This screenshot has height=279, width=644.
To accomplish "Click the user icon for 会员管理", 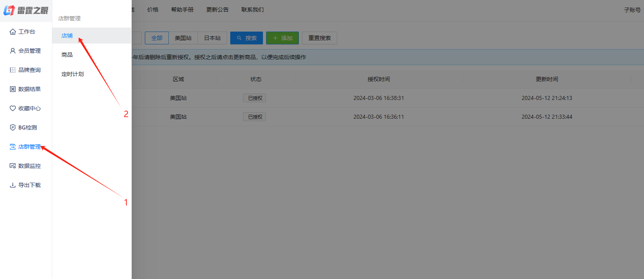I will pos(13,51).
